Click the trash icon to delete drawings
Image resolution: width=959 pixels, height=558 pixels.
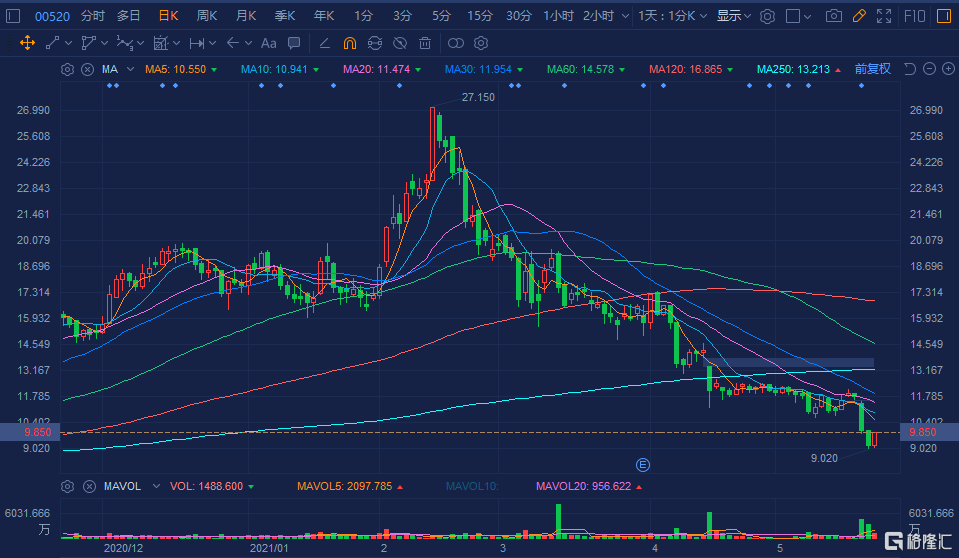coord(425,43)
